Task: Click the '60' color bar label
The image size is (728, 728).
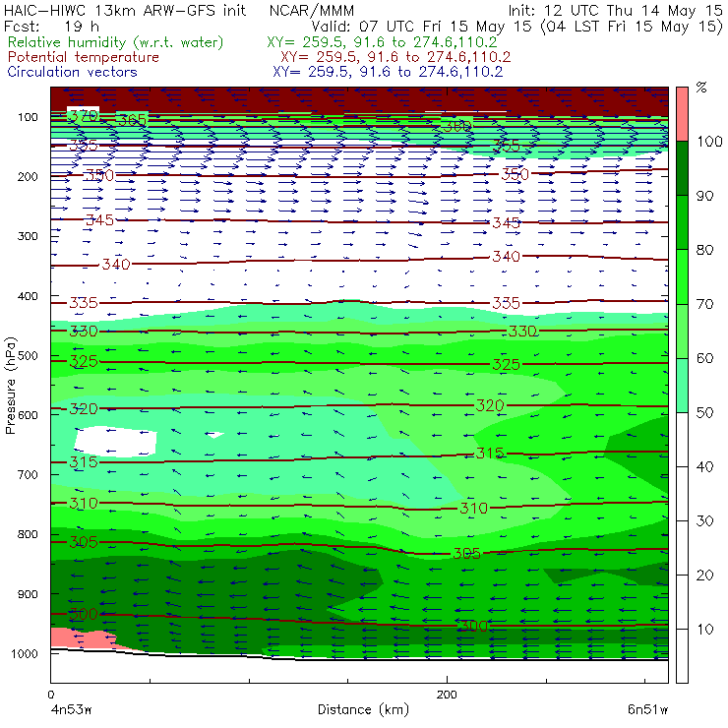Action: tap(704, 358)
